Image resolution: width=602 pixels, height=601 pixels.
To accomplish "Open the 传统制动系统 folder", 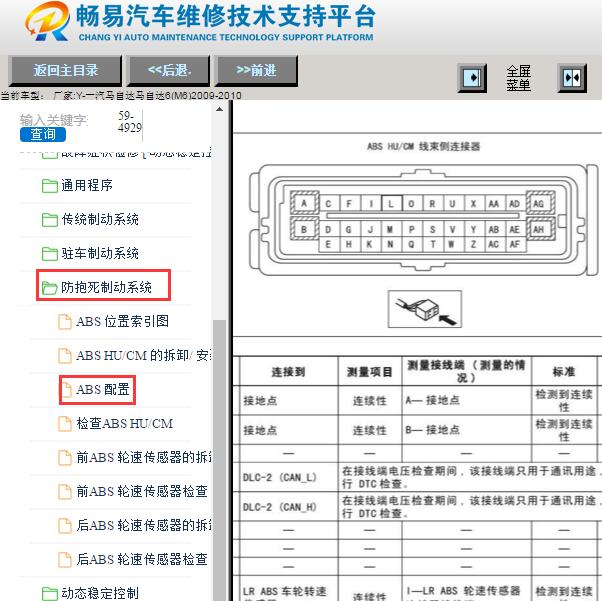I will (x=100, y=220).
